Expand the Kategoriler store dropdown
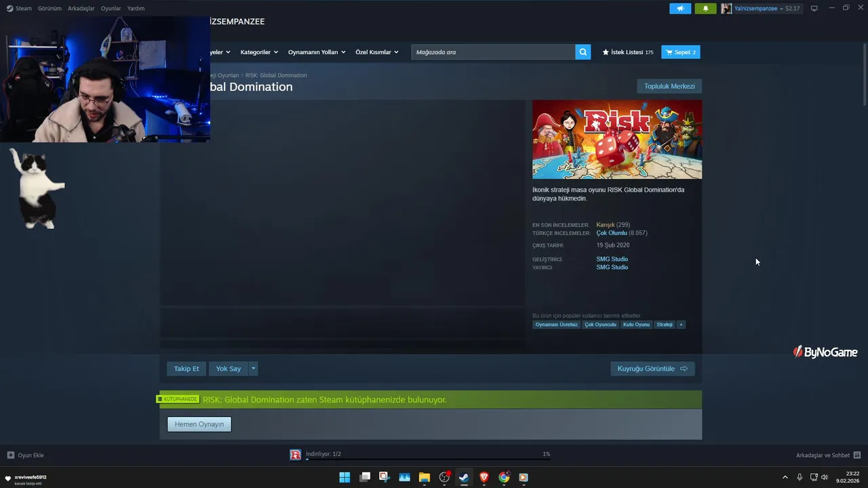This screenshot has height=488, width=868. click(x=259, y=52)
